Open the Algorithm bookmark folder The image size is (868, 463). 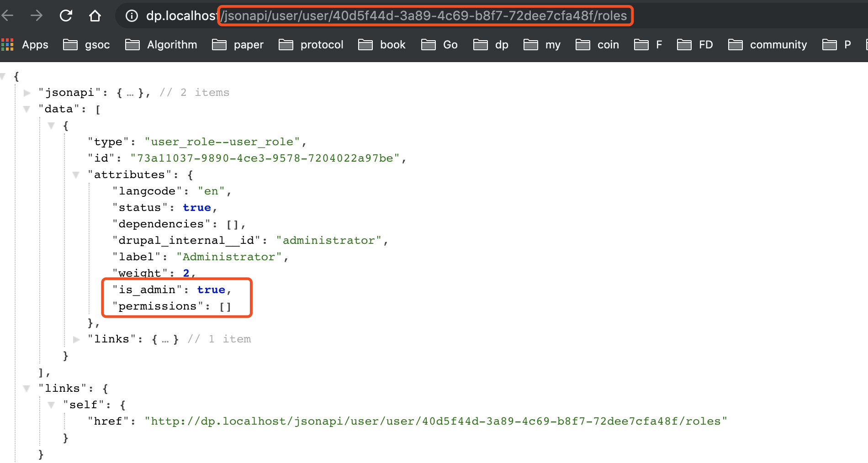[x=161, y=45]
